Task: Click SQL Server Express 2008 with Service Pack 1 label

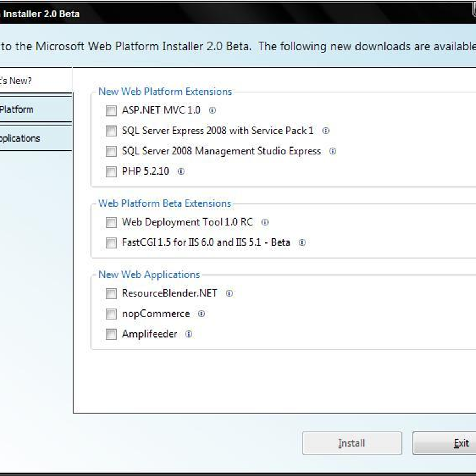Action: click(x=218, y=131)
